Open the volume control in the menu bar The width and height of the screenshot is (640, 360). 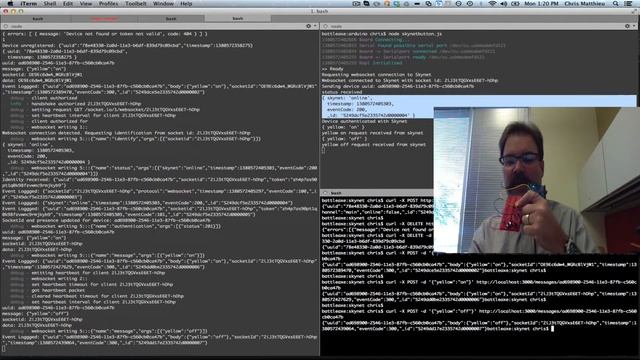tap(504, 4)
